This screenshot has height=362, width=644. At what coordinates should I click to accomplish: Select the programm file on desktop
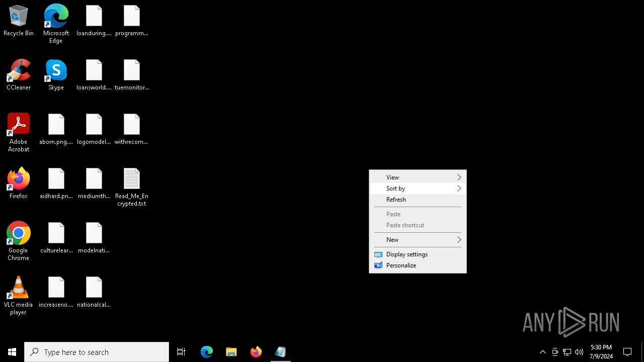(x=132, y=21)
